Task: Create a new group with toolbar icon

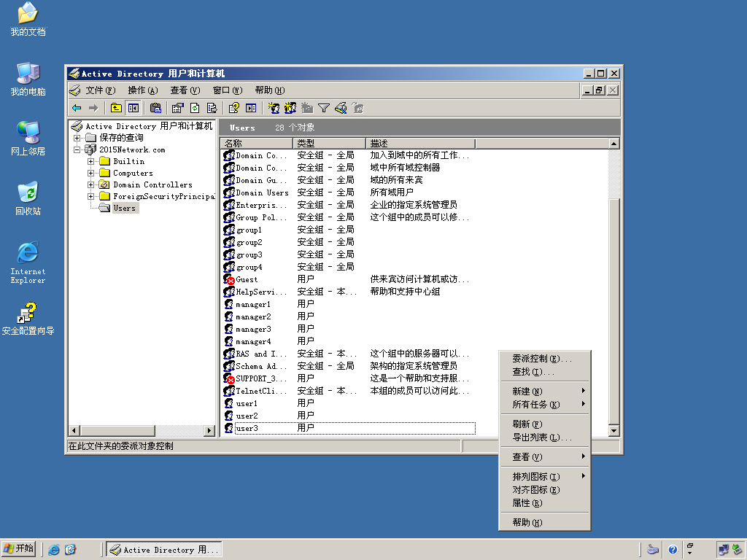Action: 290,108
